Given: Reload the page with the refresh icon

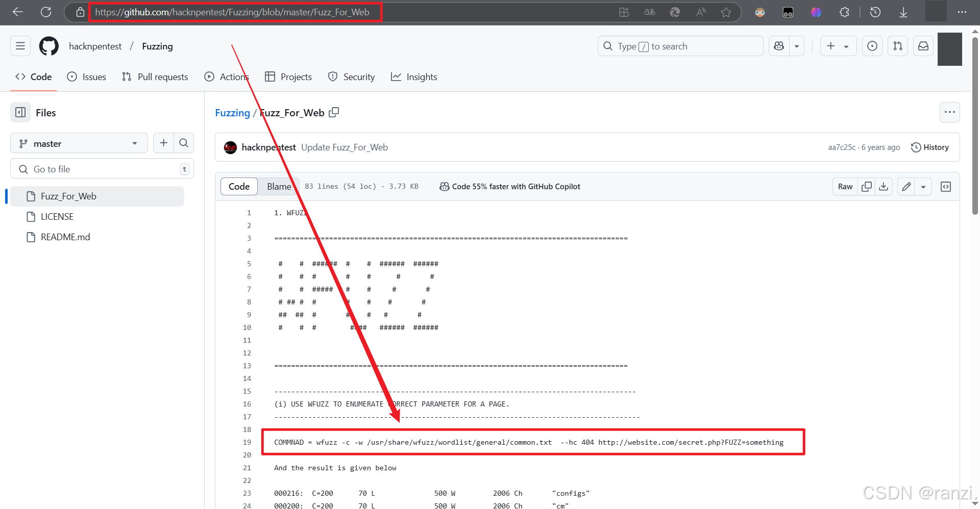Looking at the screenshot, I should 46,12.
